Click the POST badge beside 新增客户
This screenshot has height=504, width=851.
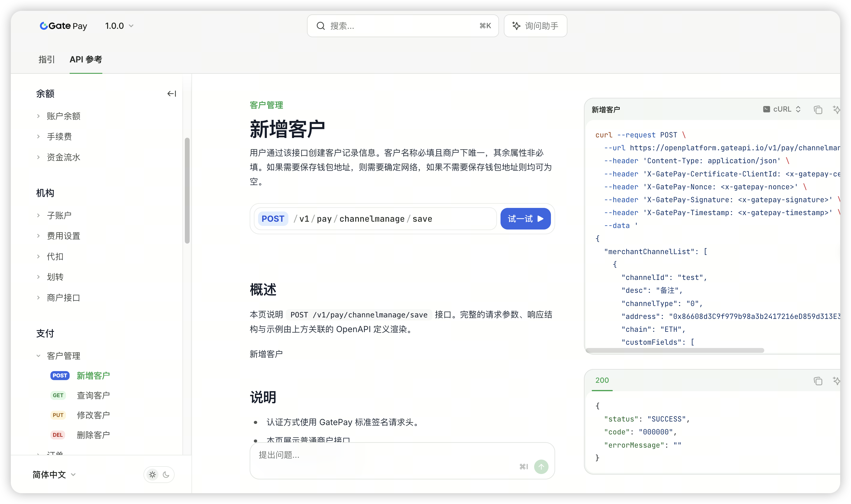(60, 376)
